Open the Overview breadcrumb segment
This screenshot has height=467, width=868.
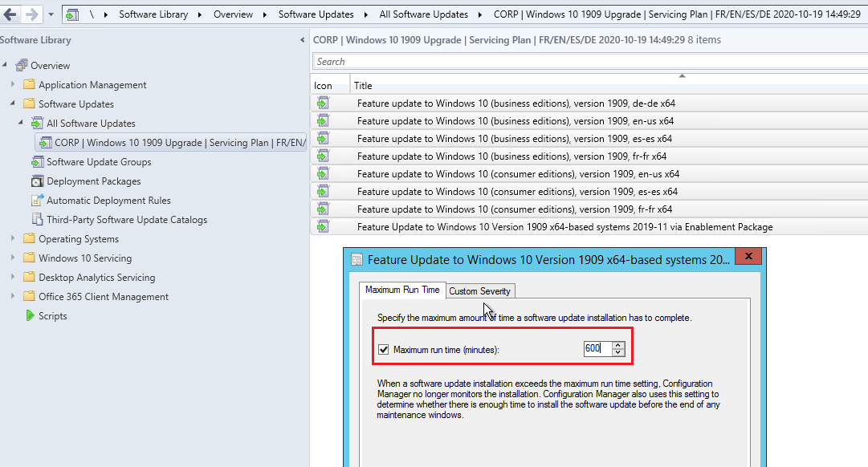(x=233, y=14)
